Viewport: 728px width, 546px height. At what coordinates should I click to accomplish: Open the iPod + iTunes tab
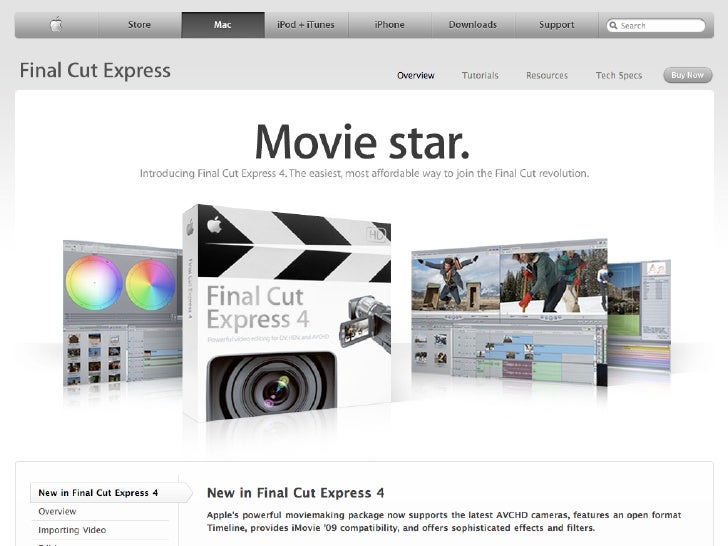tap(306, 25)
